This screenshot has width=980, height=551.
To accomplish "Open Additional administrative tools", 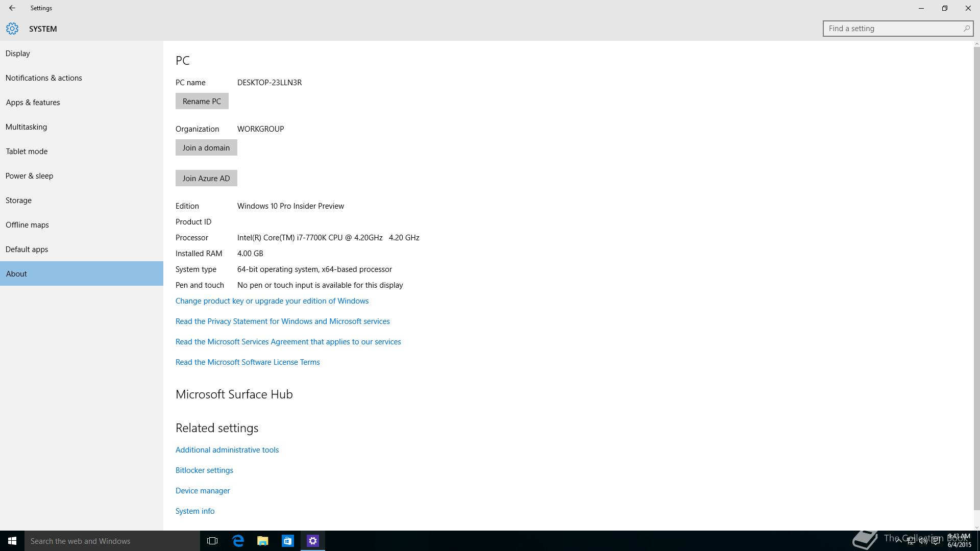I will (227, 450).
